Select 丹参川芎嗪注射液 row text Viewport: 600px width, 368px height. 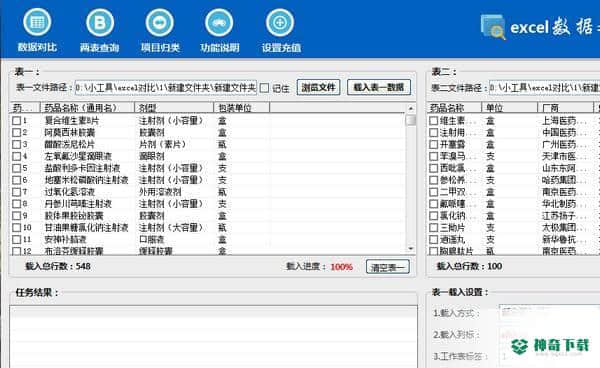coord(78,204)
